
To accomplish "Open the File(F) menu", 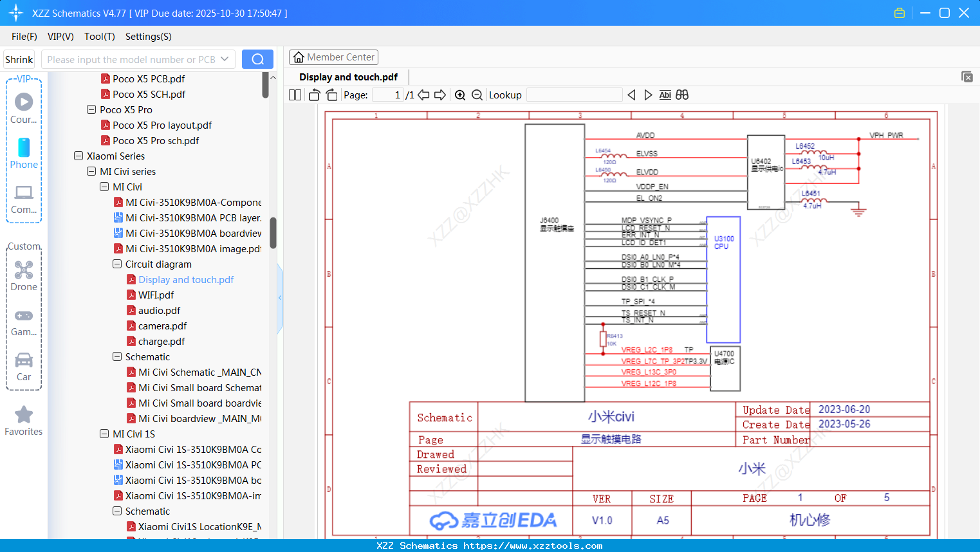I will pos(24,37).
